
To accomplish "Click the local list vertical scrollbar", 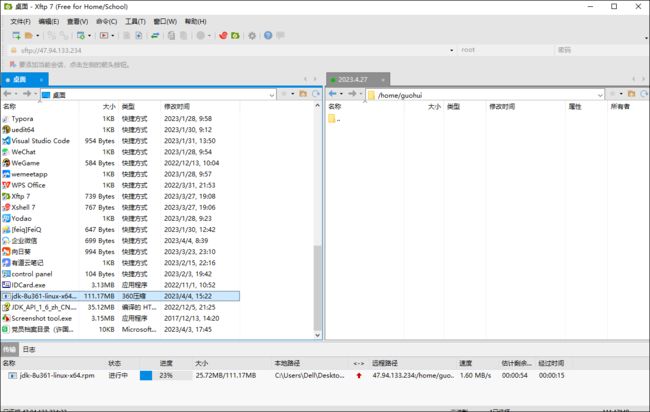I will 318,288.
